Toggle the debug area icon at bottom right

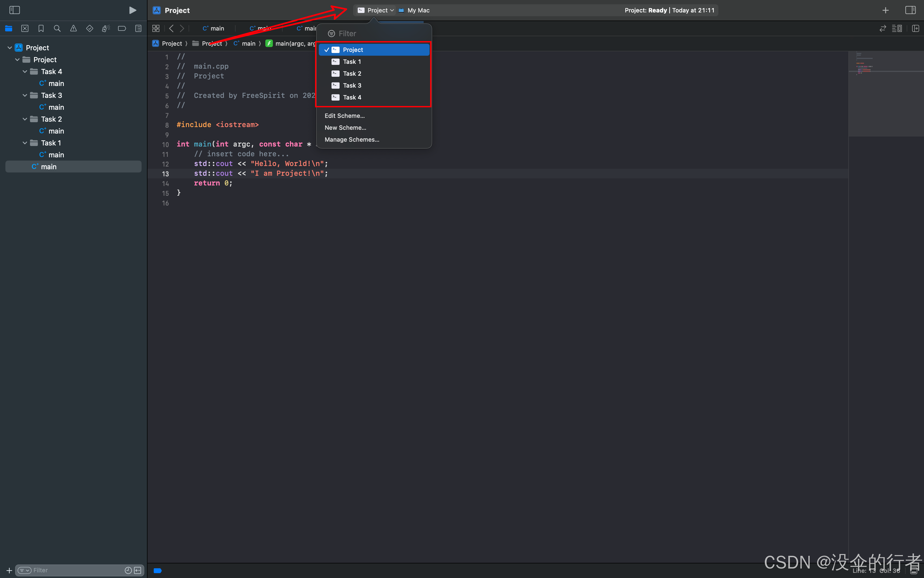coord(913,571)
